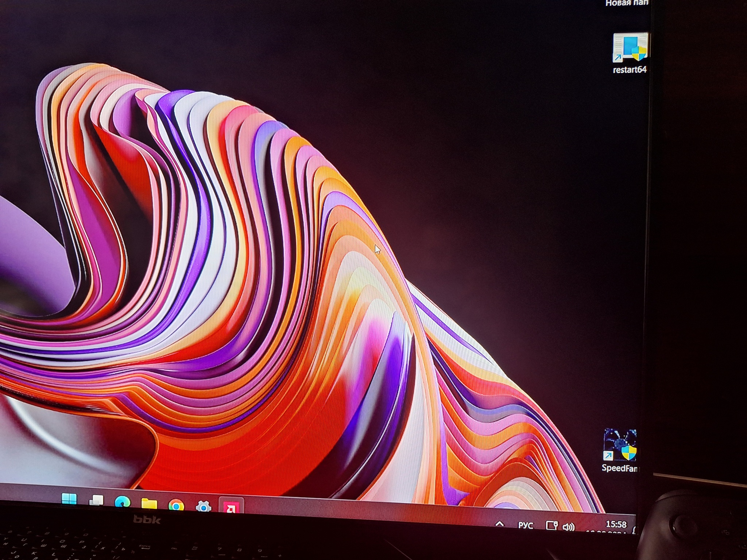This screenshot has width=747, height=560.
Task: Launch Google Chrome from the taskbar
Action: click(176, 506)
